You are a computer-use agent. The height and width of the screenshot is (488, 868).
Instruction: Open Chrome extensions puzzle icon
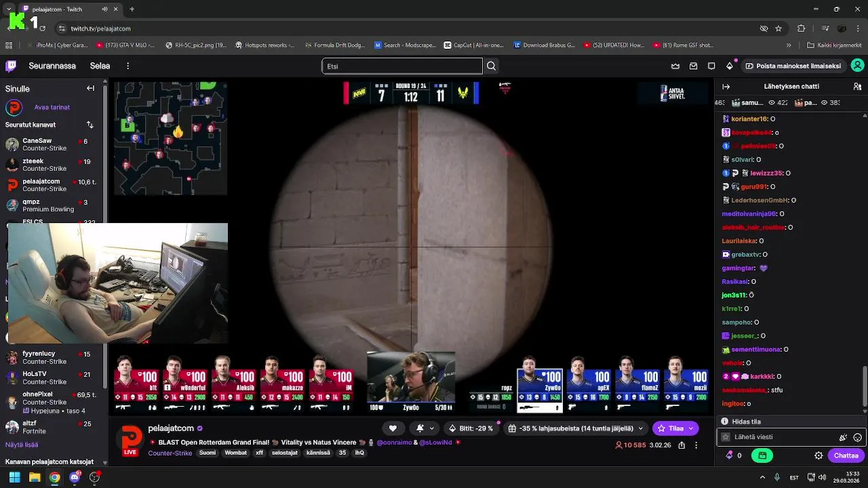tap(802, 28)
